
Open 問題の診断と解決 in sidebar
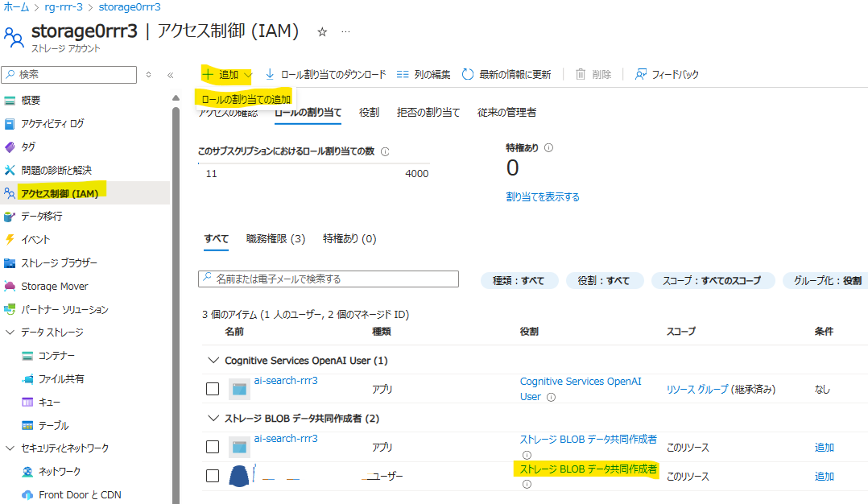[56, 170]
